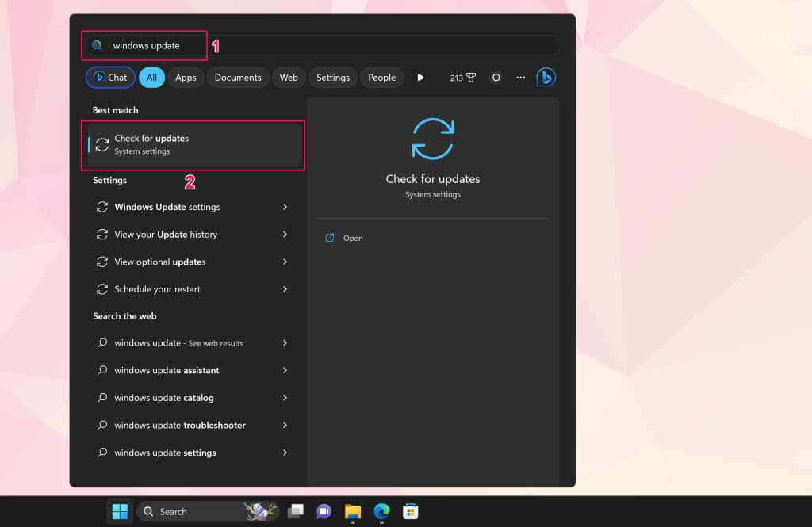The width and height of the screenshot is (812, 527).
Task: Expand windows update troubleshooter chevron
Action: pyautogui.click(x=285, y=425)
